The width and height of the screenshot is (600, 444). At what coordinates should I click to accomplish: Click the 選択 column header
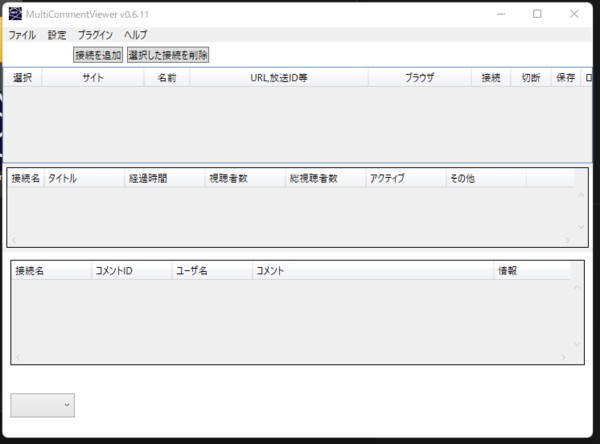pyautogui.click(x=23, y=78)
